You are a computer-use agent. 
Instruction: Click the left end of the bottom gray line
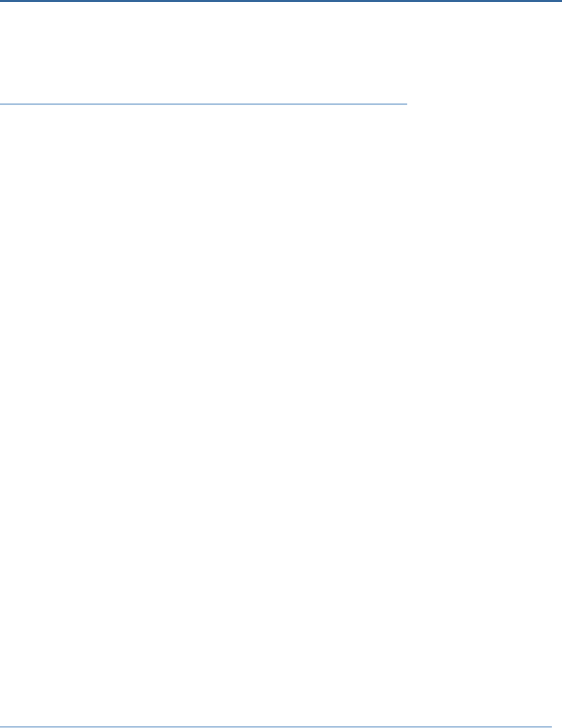(2, 726)
